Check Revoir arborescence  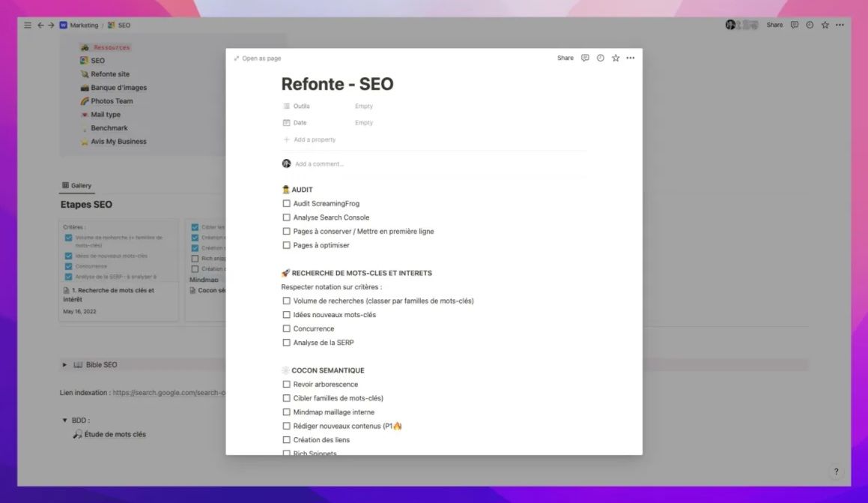coord(286,384)
